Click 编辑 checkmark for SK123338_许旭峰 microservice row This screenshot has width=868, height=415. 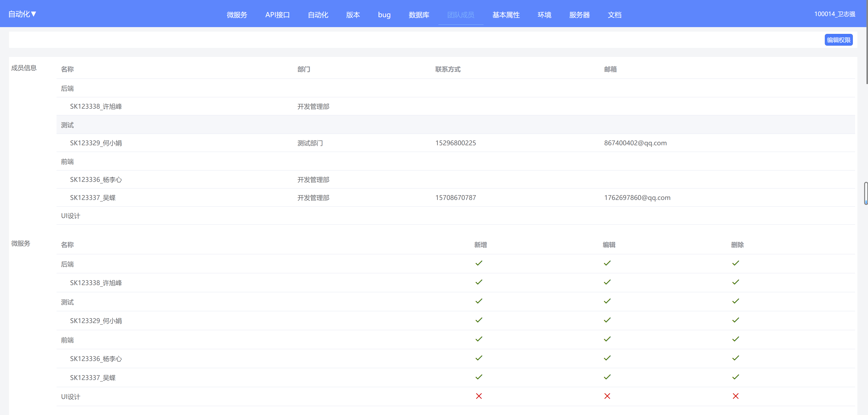(x=607, y=282)
